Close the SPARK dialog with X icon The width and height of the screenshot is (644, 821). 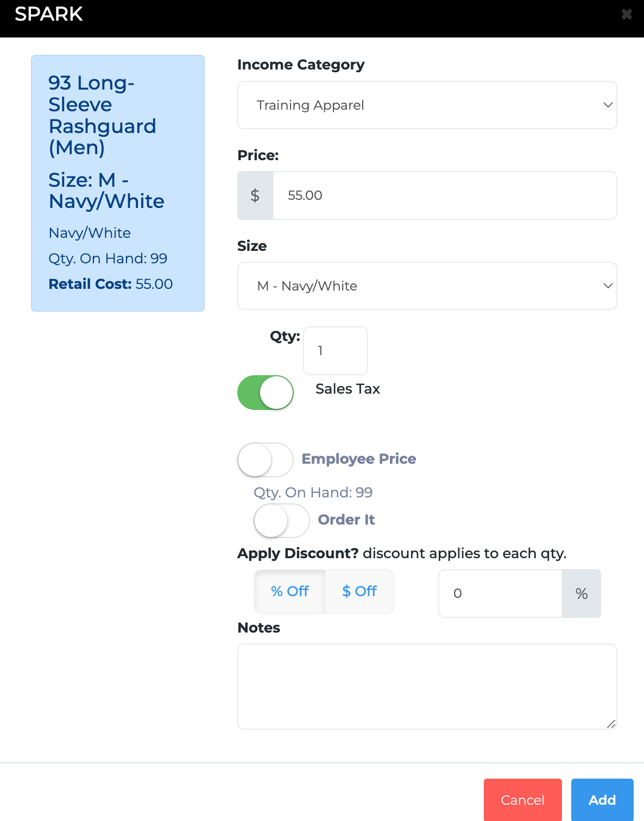coord(627,14)
